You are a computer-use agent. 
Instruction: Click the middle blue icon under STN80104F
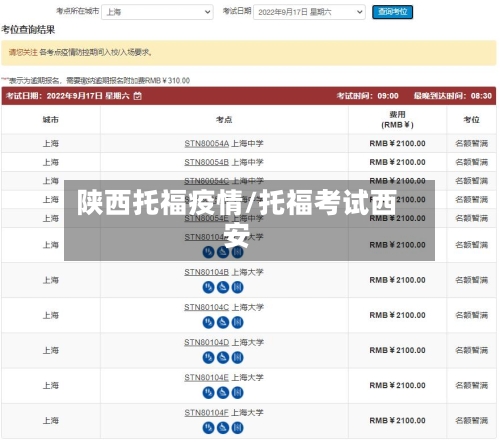(223, 428)
